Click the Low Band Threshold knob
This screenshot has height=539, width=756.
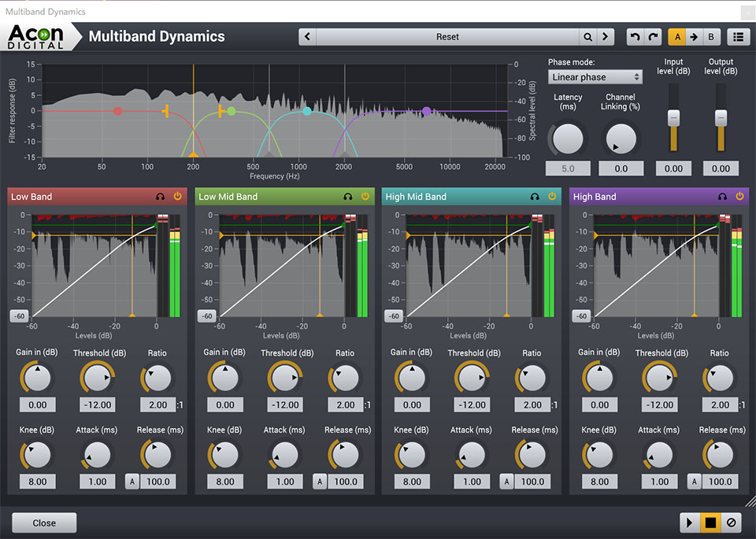pyautogui.click(x=98, y=378)
